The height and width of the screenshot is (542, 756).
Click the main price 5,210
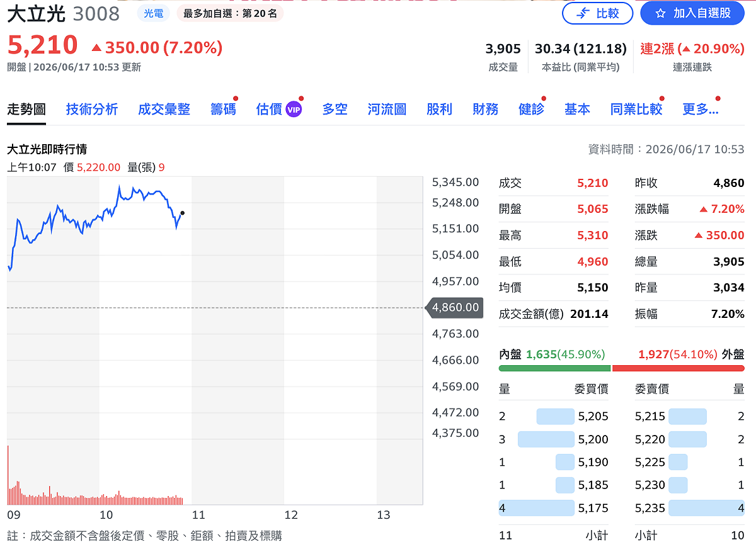(42, 45)
